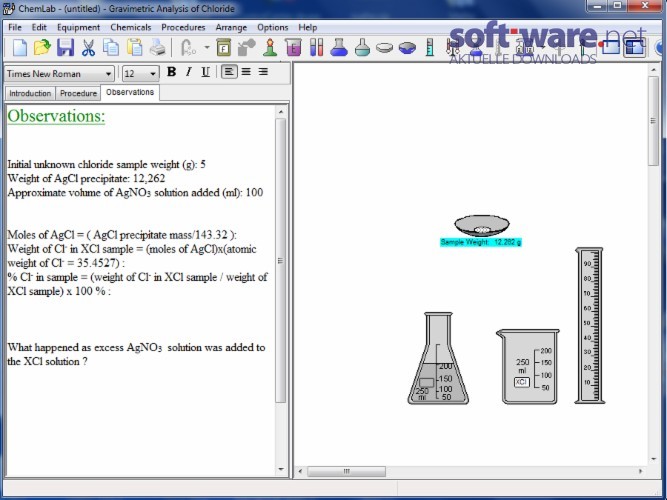Screen dimensions: 667x500
Task: Add the blue Florence flask
Action: 339,47
